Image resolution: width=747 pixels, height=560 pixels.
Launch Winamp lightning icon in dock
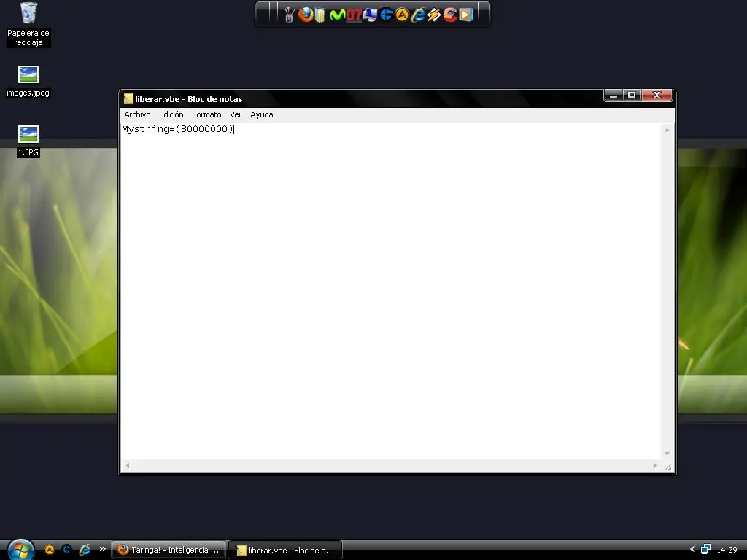(433, 15)
